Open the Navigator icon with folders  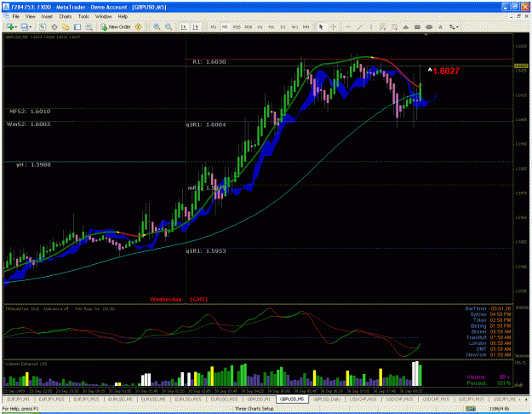tap(66, 26)
